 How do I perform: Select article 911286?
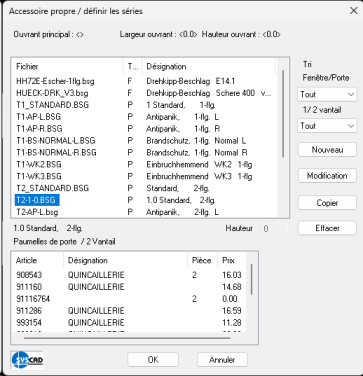[x=29, y=311]
